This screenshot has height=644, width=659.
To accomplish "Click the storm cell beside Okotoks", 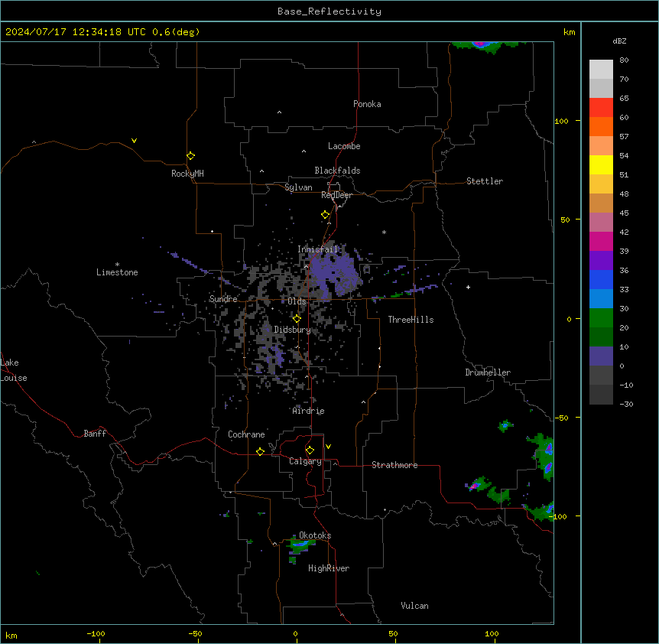I will [x=300, y=545].
